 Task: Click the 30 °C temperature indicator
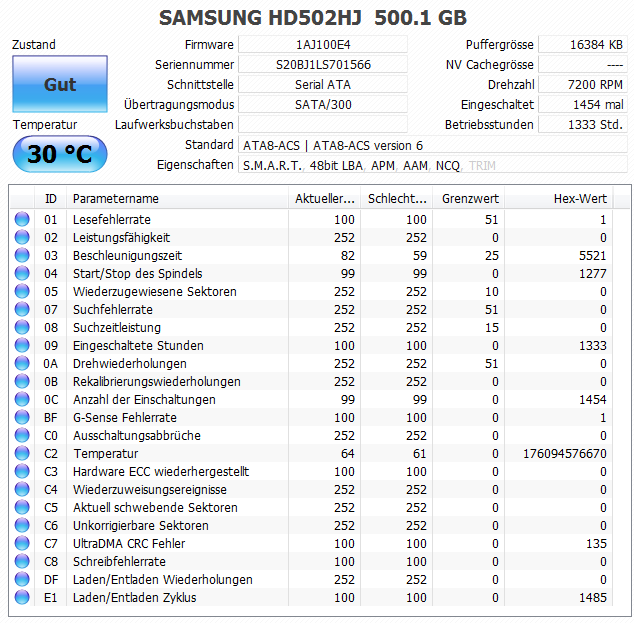(60, 154)
